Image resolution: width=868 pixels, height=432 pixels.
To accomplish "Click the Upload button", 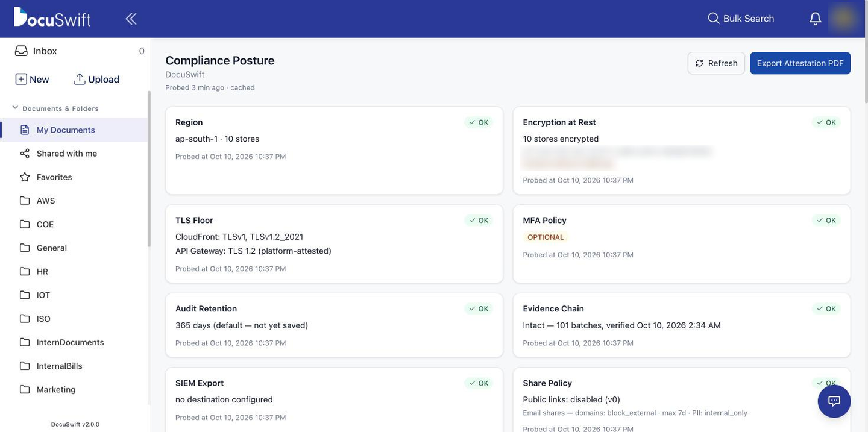I will point(96,79).
